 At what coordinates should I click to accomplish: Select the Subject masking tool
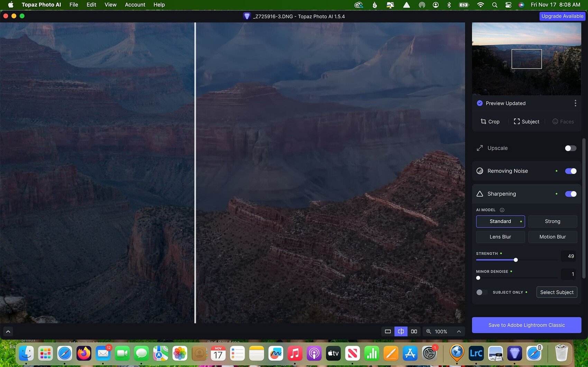tap(526, 121)
